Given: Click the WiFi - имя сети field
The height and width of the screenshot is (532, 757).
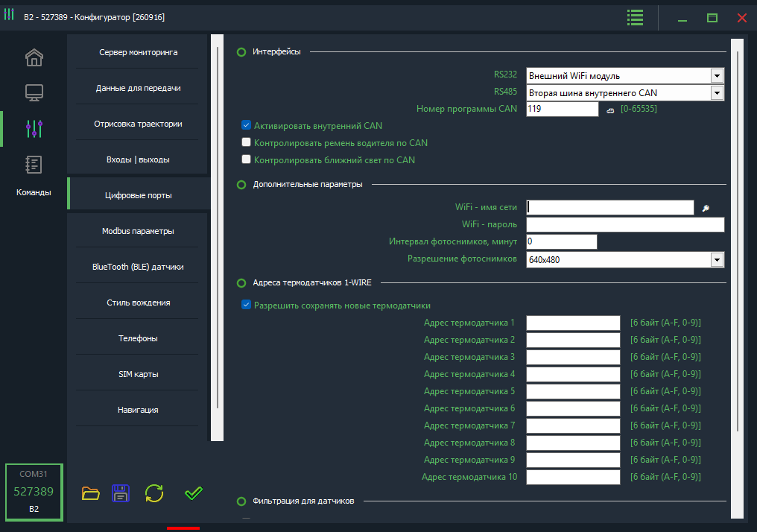Looking at the screenshot, I should pyautogui.click(x=609, y=208).
